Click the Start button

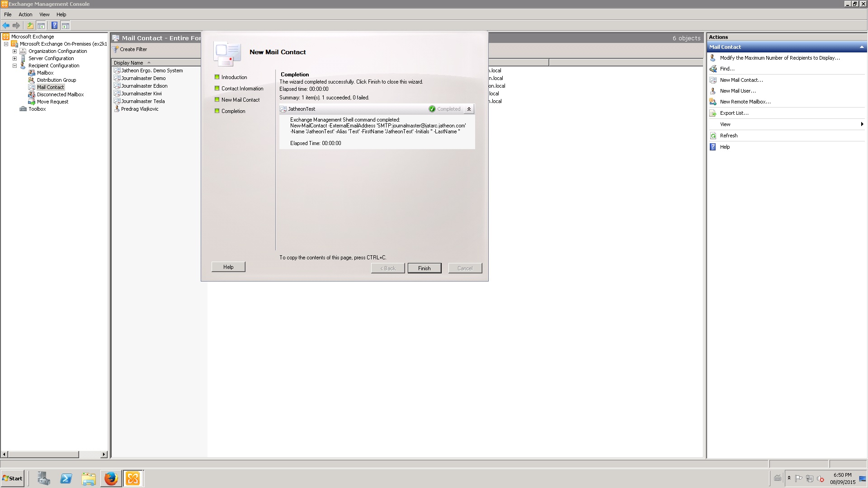tap(12, 478)
